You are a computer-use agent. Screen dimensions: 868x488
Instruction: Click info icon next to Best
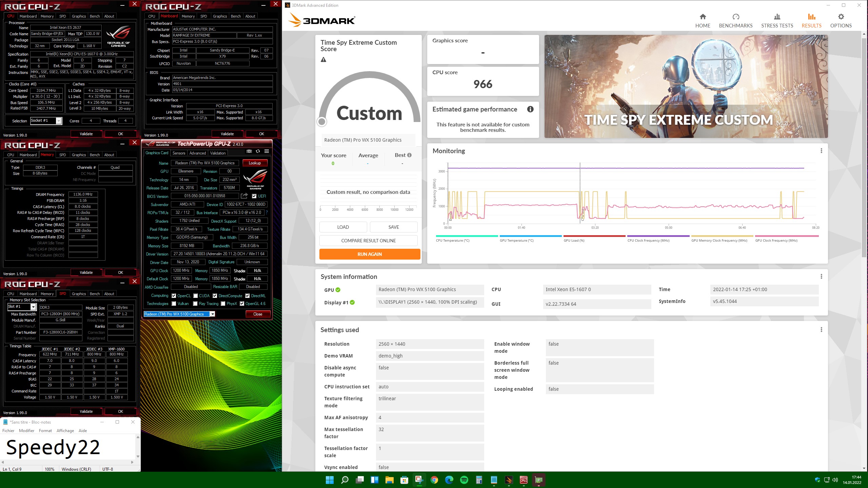409,155
